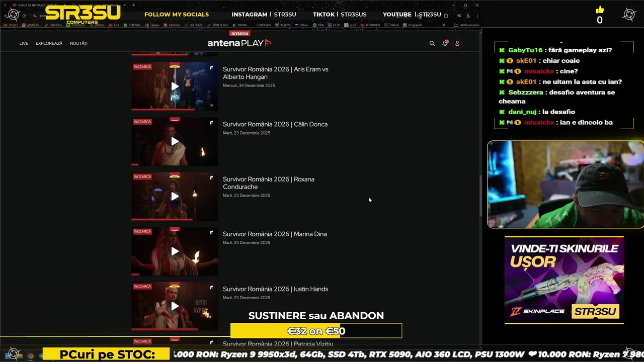
Task: Click the Kick badge beside Sebzzzera
Action: click(x=502, y=93)
